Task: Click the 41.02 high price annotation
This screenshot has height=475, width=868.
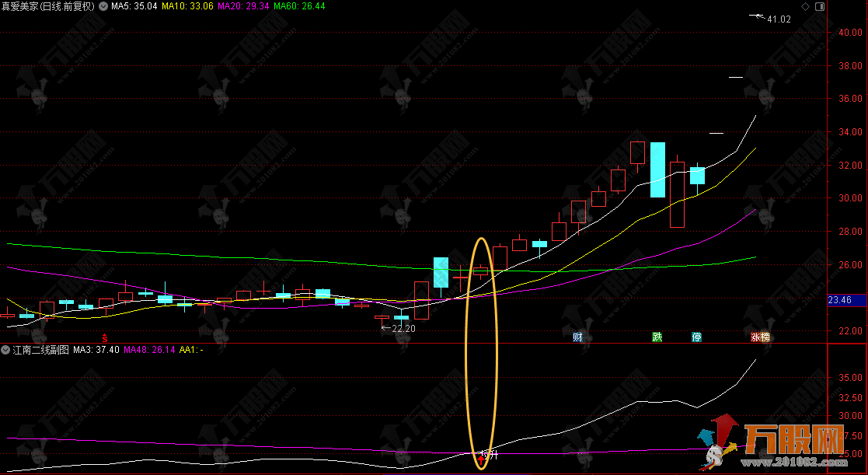Action: (x=778, y=19)
